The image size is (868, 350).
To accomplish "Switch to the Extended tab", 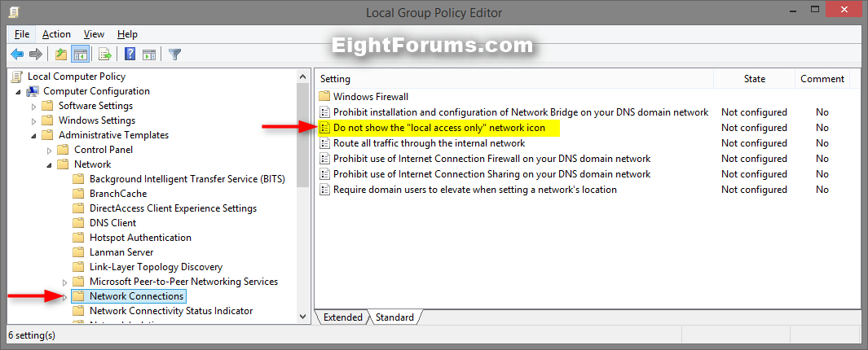I will point(342,317).
